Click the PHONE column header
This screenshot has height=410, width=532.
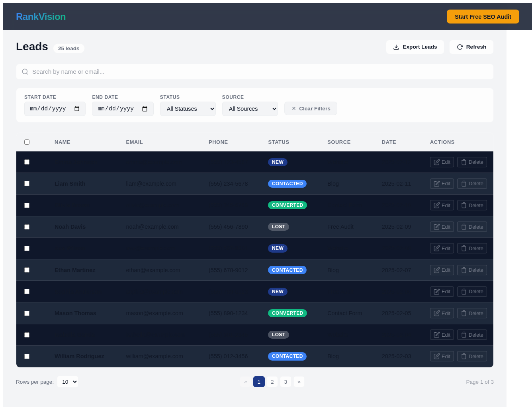tap(218, 142)
